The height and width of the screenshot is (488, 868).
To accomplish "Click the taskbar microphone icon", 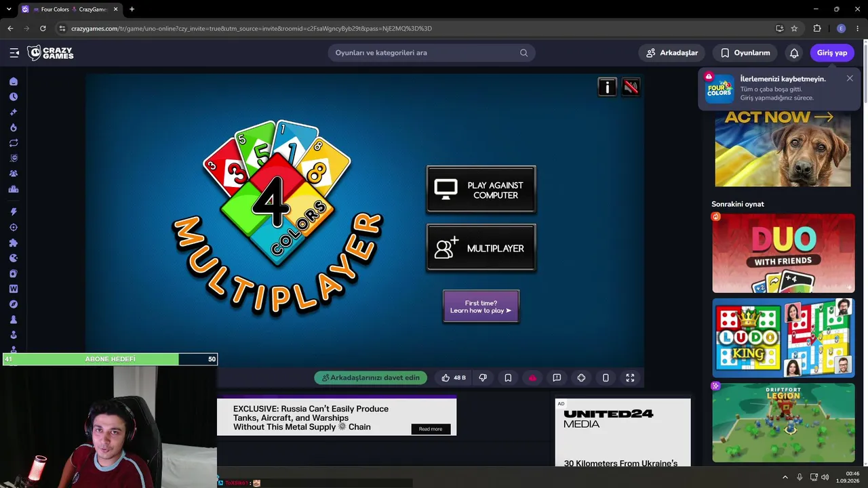I will click(800, 477).
